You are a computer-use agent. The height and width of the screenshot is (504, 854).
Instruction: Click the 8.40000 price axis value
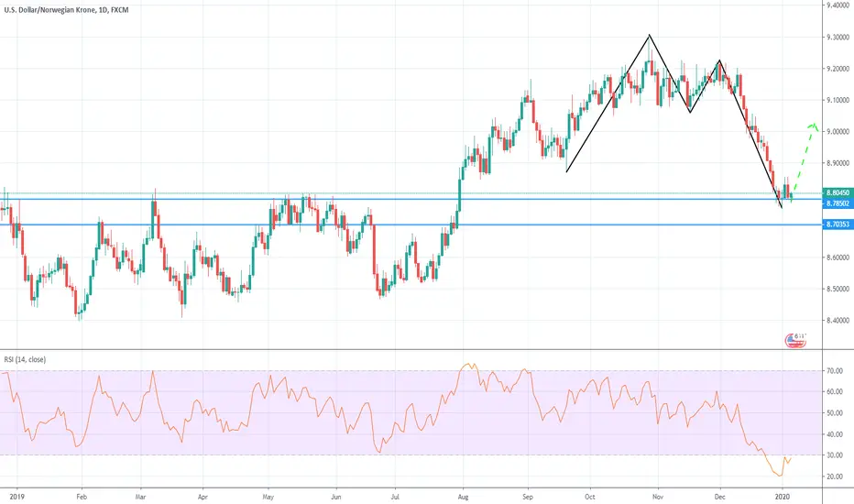pos(838,321)
